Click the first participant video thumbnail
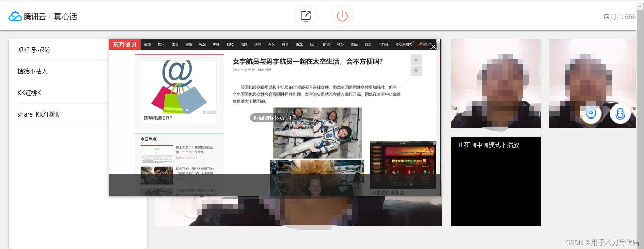The image size is (644, 249). coord(496,83)
